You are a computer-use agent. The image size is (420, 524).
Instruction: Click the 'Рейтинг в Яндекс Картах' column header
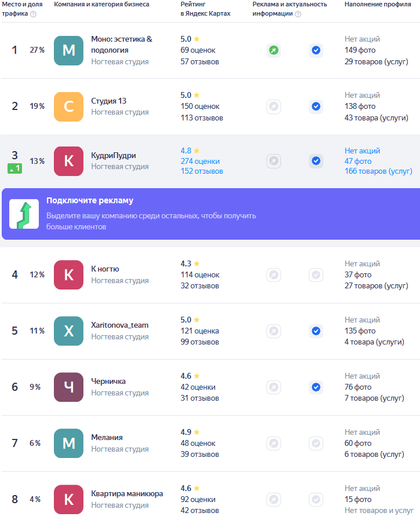pyautogui.click(x=205, y=9)
